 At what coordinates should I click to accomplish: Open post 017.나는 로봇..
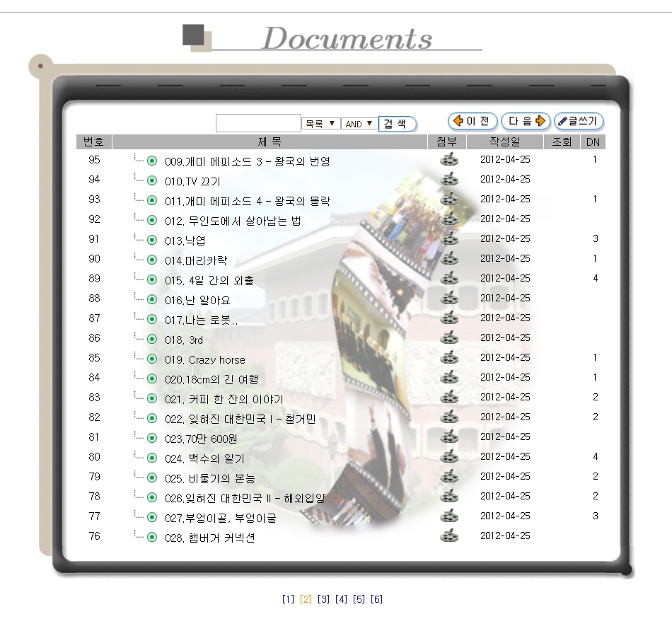[201, 320]
